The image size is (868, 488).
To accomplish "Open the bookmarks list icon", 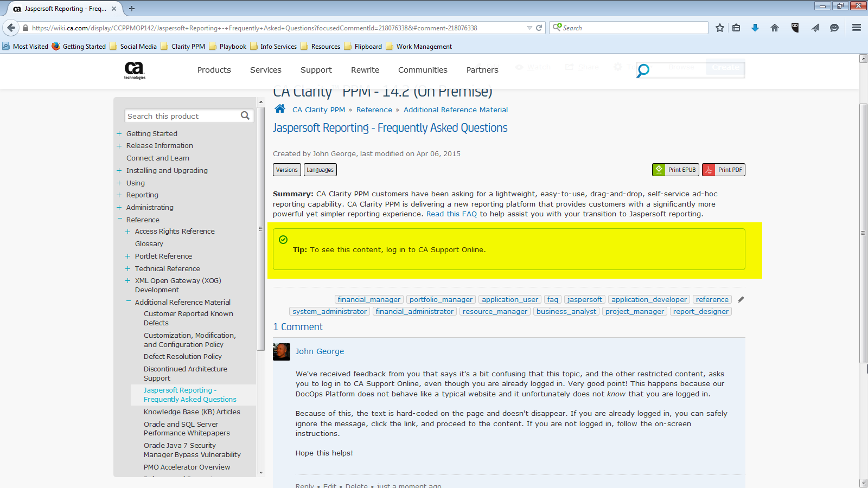I will pyautogui.click(x=736, y=28).
